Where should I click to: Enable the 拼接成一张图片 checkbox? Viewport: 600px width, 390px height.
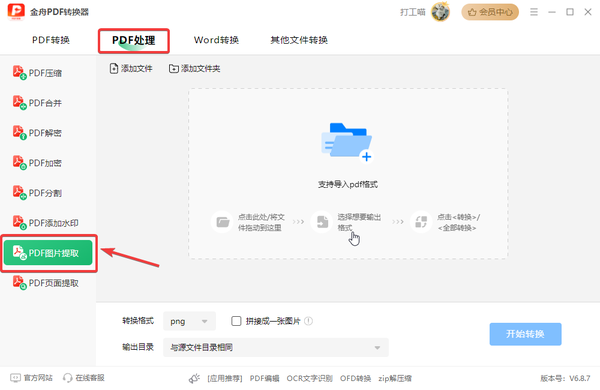pos(236,321)
